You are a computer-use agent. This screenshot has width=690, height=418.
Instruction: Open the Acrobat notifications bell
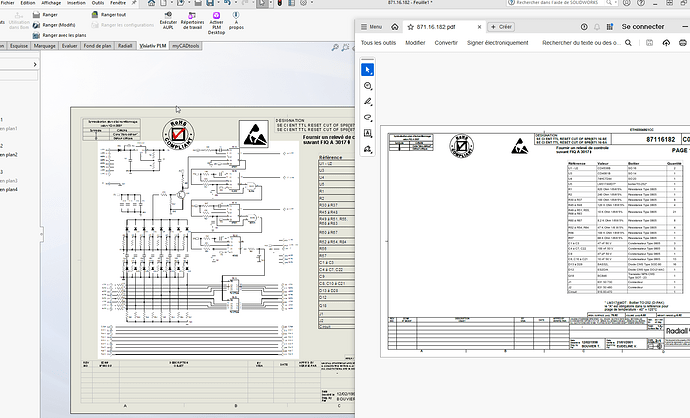597,27
